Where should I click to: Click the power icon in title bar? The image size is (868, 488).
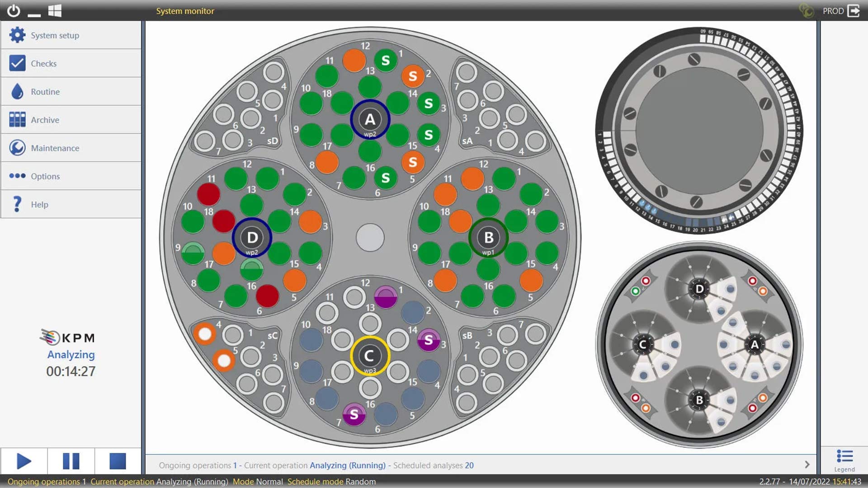click(14, 10)
